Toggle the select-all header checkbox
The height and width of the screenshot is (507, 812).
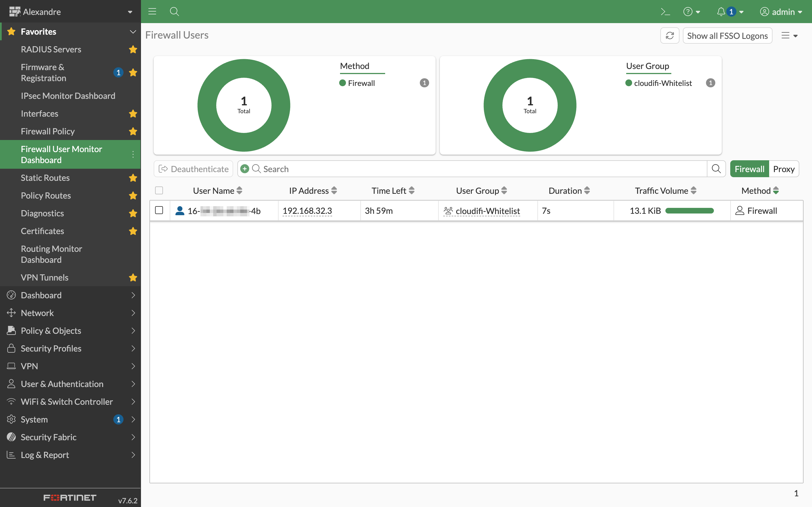pos(159,190)
